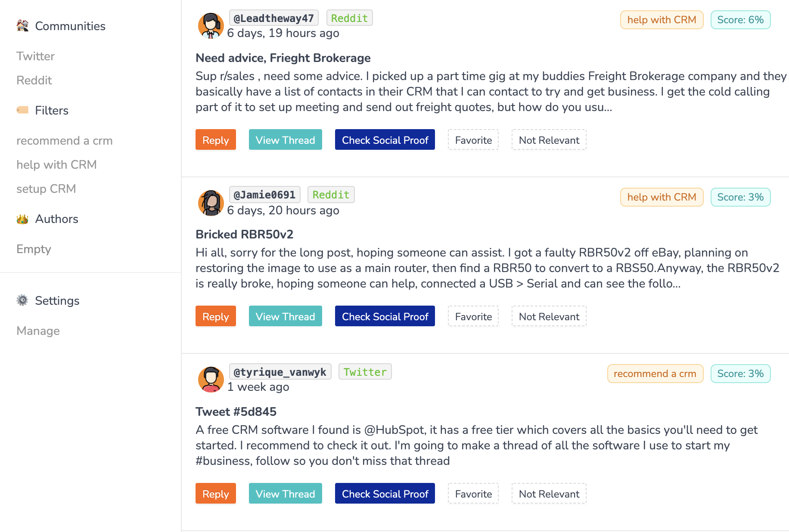
Task: Reply to the Freight Brokerage post
Action: point(216,140)
